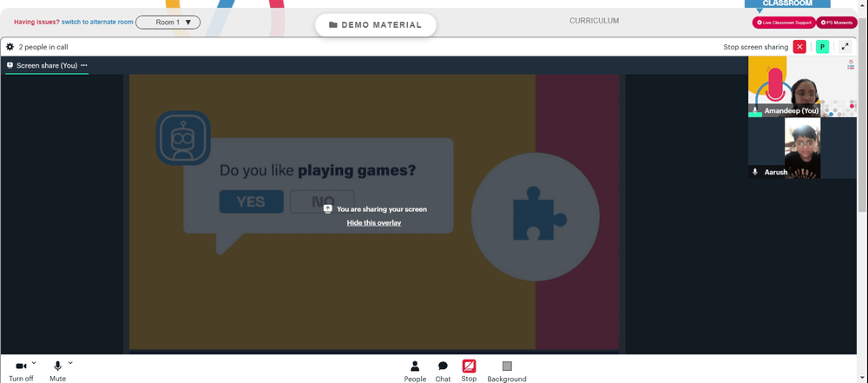This screenshot has width=868, height=383.
Task: Click the '2 people in call' text
Action: 43,47
